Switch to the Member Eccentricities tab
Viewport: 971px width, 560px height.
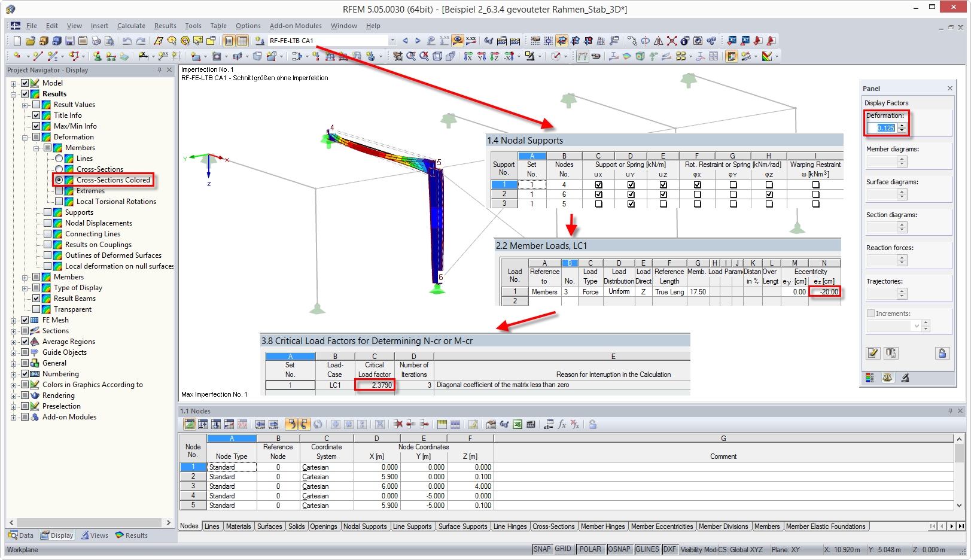click(662, 526)
